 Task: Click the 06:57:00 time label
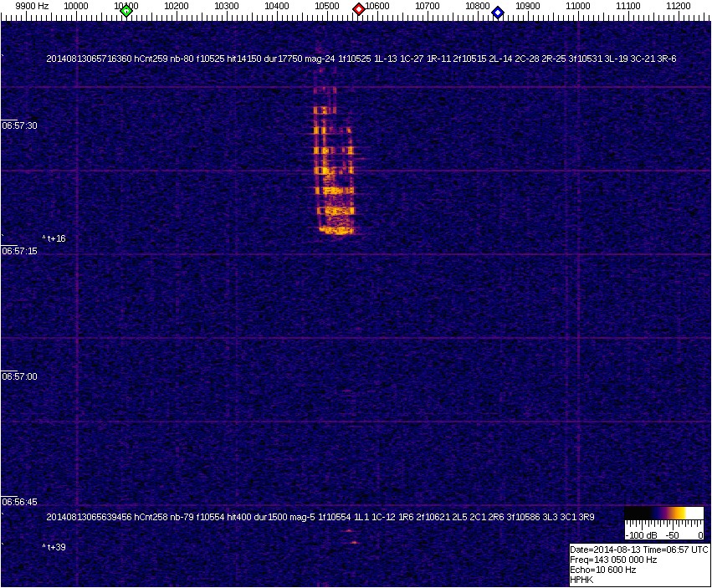pos(19,376)
